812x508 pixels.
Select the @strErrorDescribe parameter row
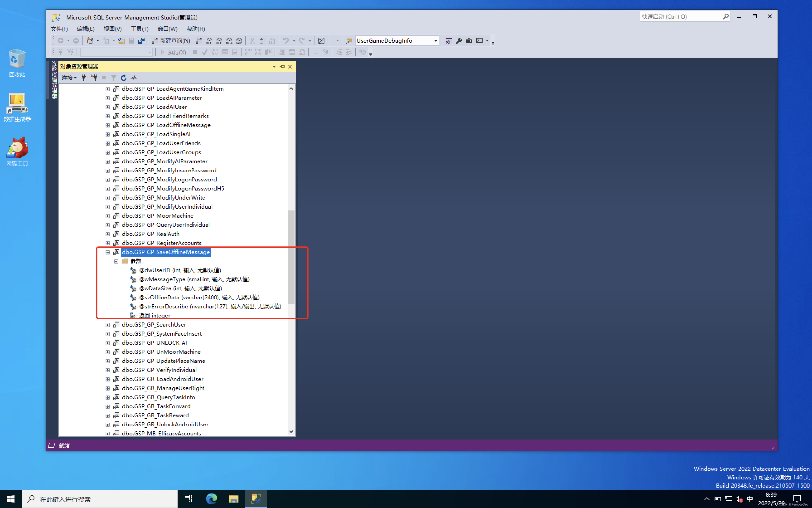coord(206,306)
